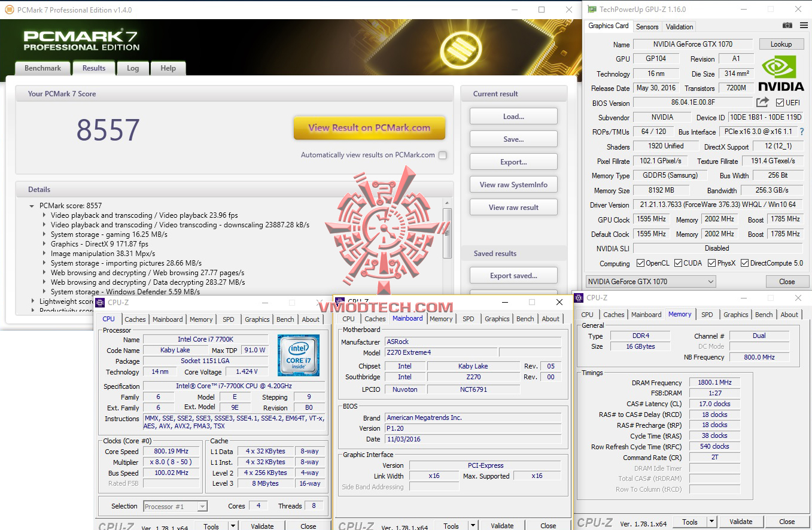Click View Result on PCMark.com
The image size is (812, 530).
click(x=369, y=128)
